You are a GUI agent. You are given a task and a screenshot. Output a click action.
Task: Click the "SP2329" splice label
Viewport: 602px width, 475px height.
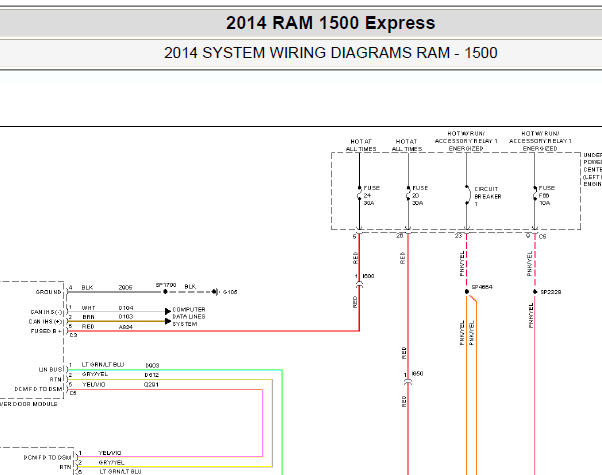[x=551, y=292]
